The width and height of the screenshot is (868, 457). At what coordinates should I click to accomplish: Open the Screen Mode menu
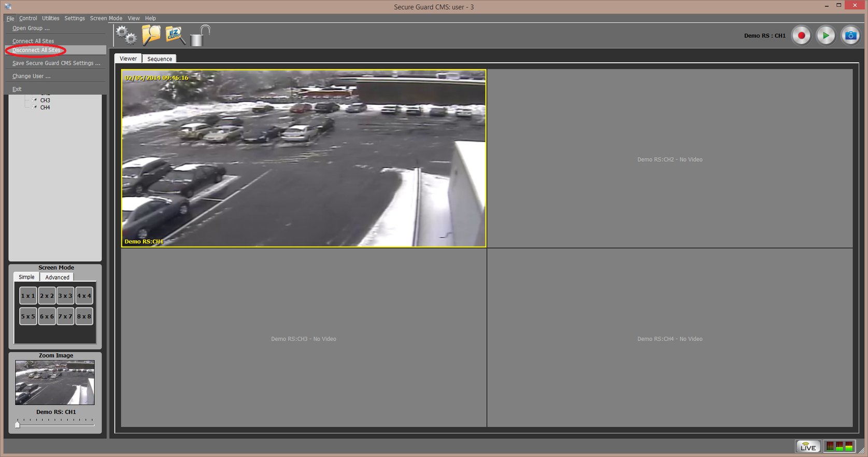(106, 18)
